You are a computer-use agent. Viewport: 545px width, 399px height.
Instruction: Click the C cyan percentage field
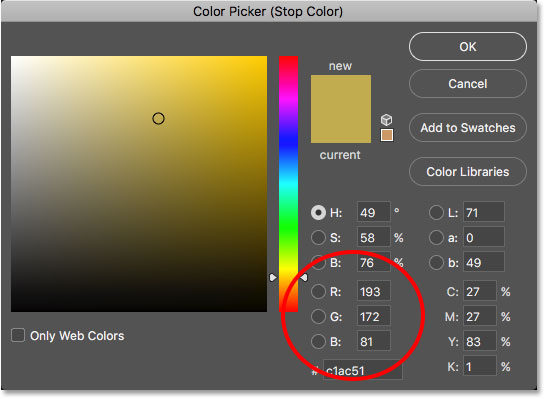(x=479, y=291)
